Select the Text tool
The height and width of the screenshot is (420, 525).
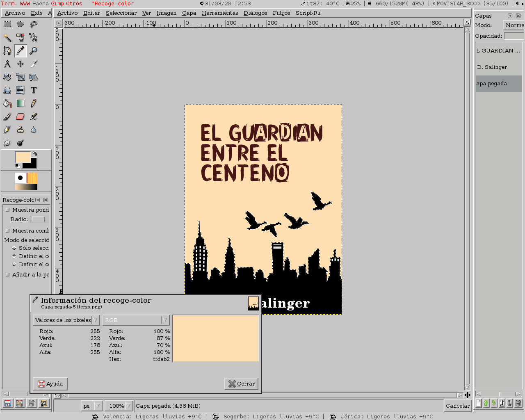34,90
